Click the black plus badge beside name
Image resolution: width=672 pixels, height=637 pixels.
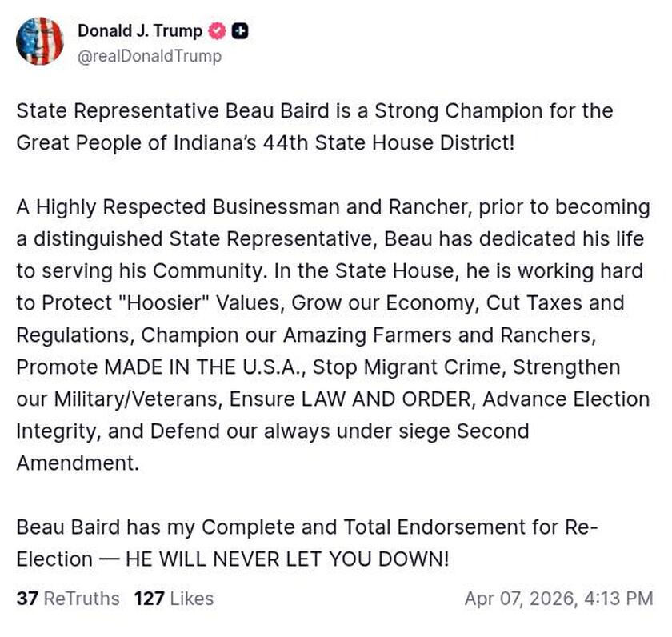pyautogui.click(x=240, y=31)
